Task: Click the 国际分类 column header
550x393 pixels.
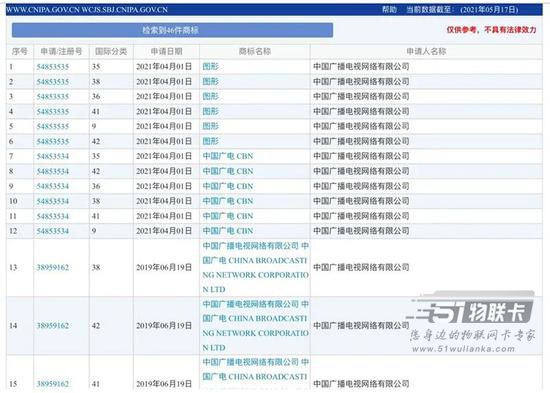Action: coord(111,52)
